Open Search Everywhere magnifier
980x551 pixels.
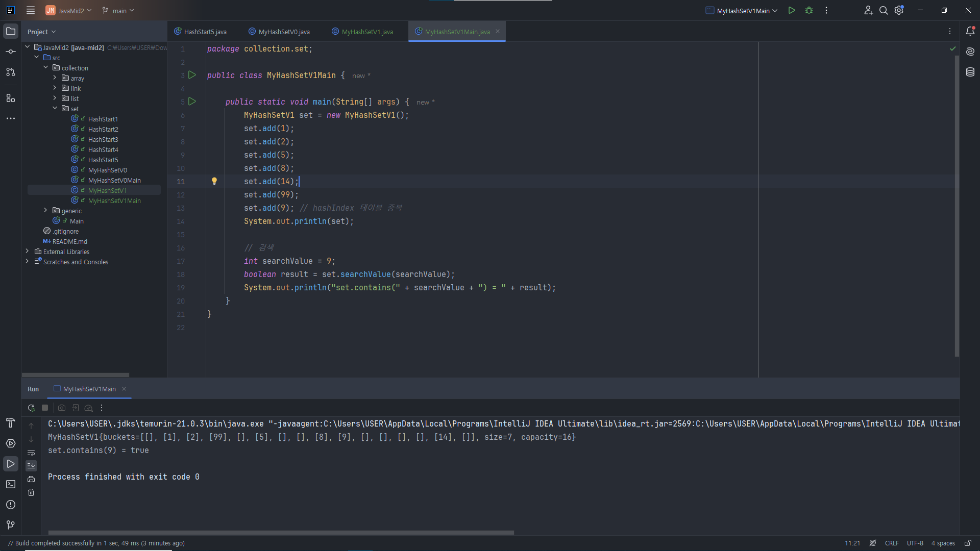tap(884, 10)
